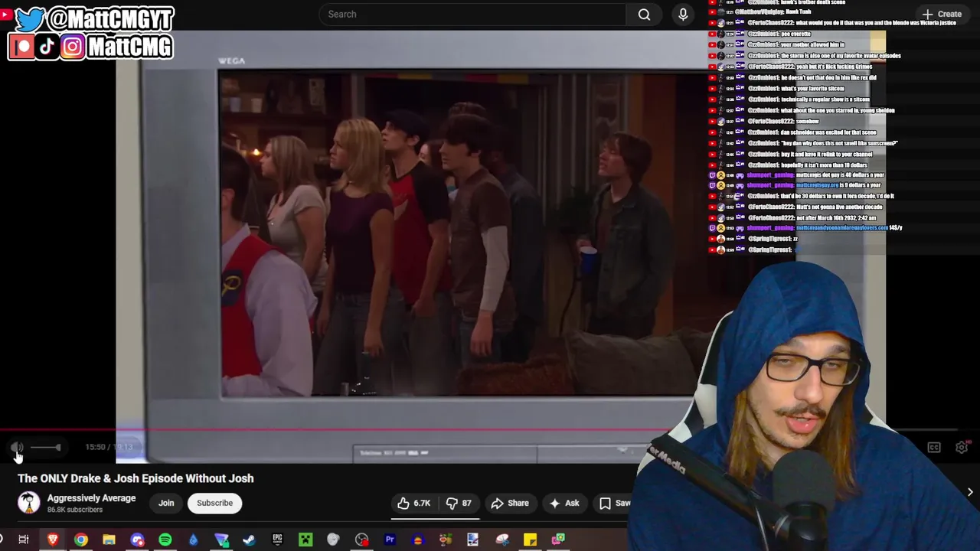Open Epic Games Launcher from the taskbar
The height and width of the screenshot is (551, 980).
(277, 540)
